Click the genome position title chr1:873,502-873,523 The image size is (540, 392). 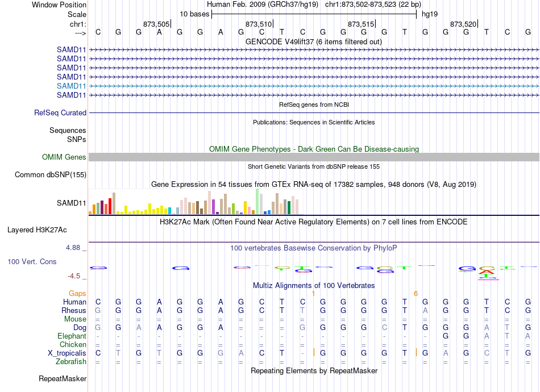[373, 5]
